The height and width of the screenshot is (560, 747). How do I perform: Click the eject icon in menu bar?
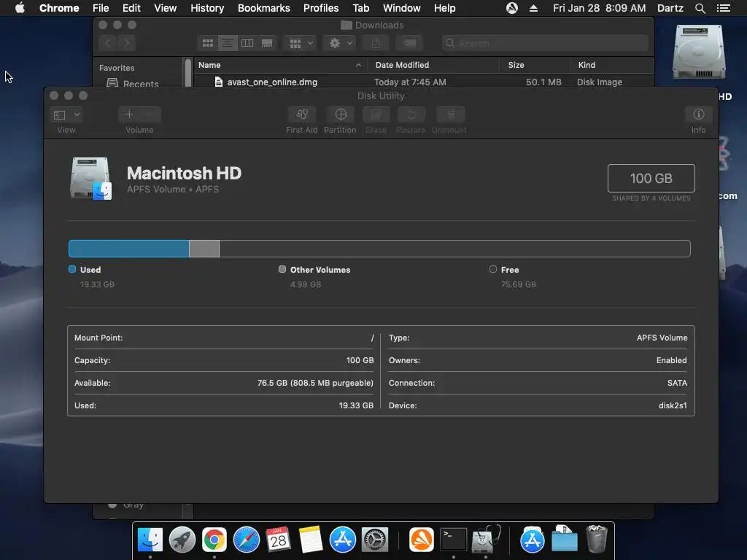click(x=533, y=8)
